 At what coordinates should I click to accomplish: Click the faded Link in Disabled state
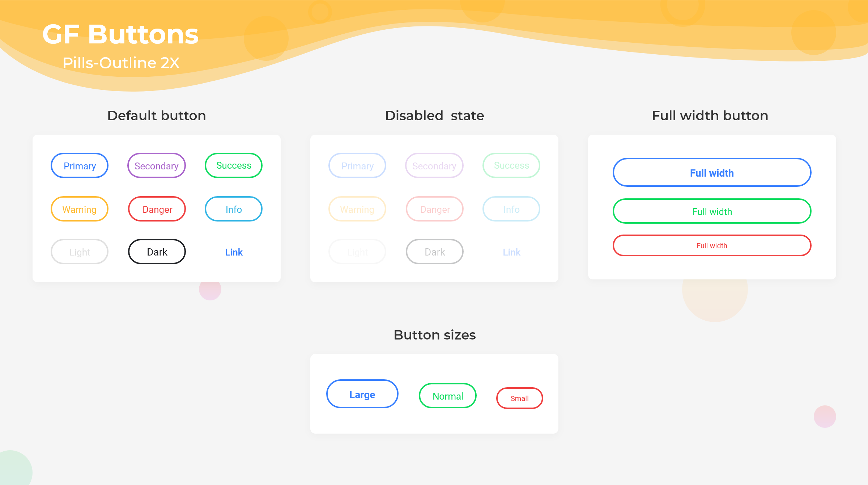coord(511,252)
